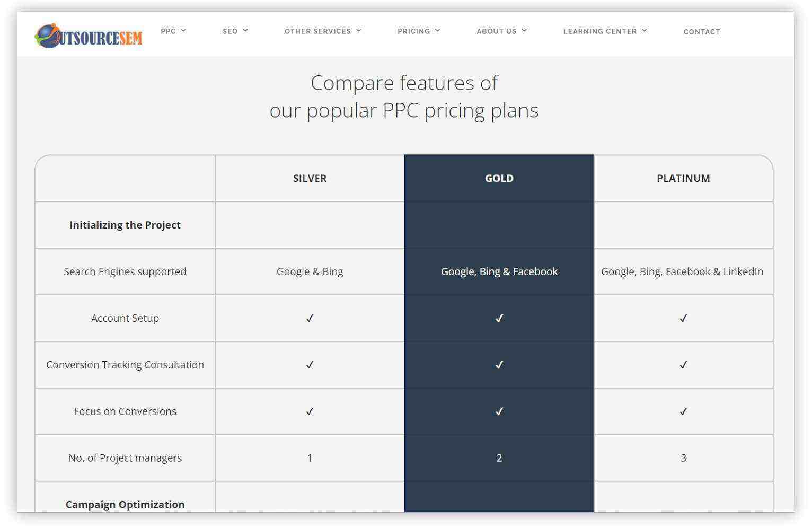Screen dimensions: 812x527
Task: Go to the Contact page
Action: 702,32
